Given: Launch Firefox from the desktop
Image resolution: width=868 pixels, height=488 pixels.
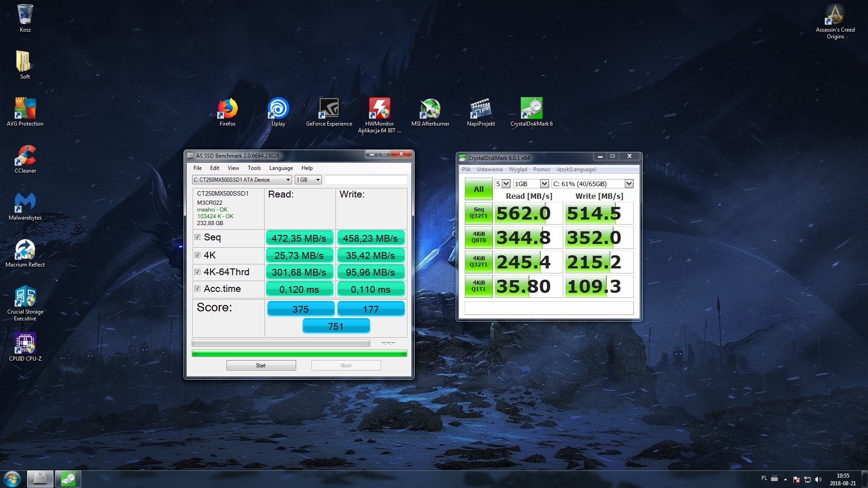Looking at the screenshot, I should point(227,112).
